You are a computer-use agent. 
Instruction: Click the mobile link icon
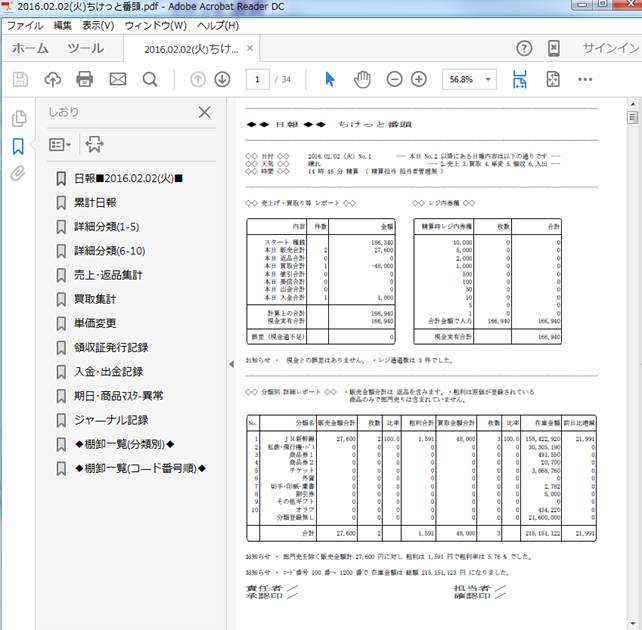click(x=554, y=48)
